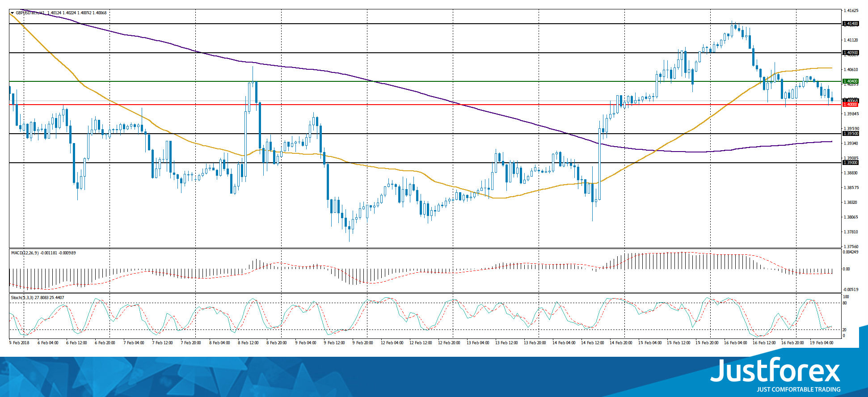Click the 8 Feb 04:00 time label
This screenshot has width=868, height=397.
pos(219,343)
